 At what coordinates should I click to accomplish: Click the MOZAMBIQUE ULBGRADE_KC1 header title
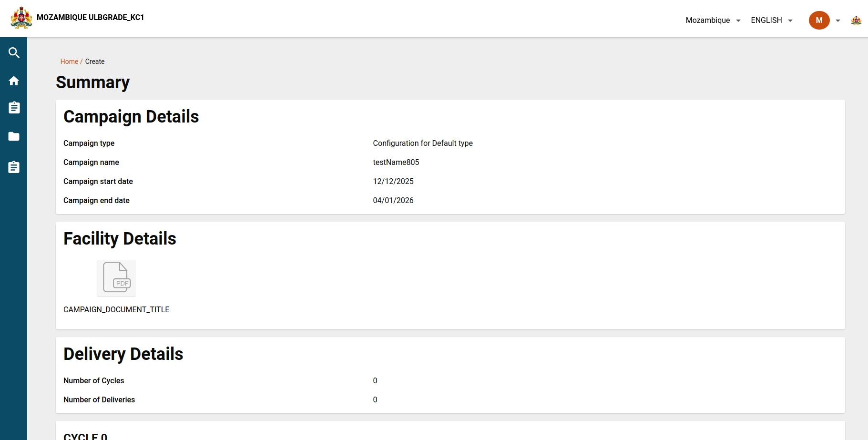click(90, 18)
